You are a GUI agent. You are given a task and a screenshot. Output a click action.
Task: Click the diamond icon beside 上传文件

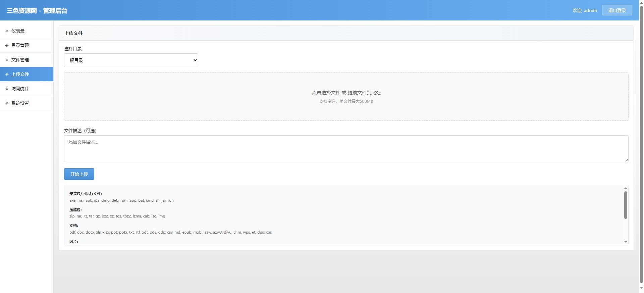(x=7, y=75)
